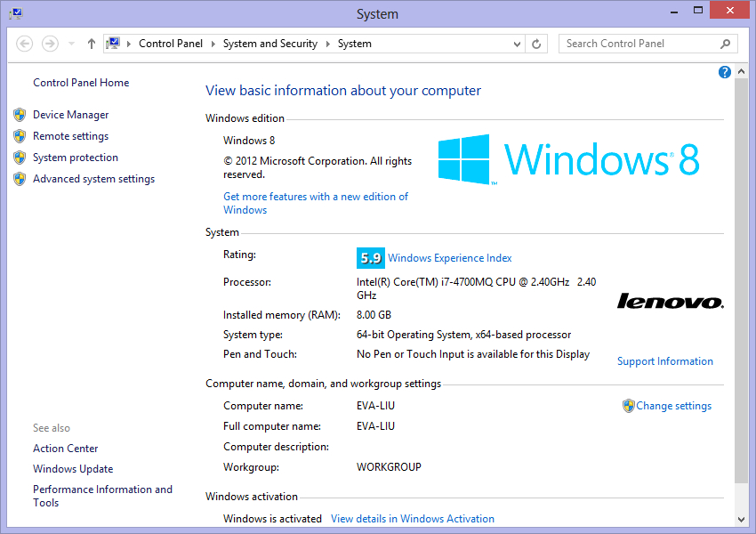Click the shield icon next to Change settings
This screenshot has width=756, height=534.
point(628,406)
